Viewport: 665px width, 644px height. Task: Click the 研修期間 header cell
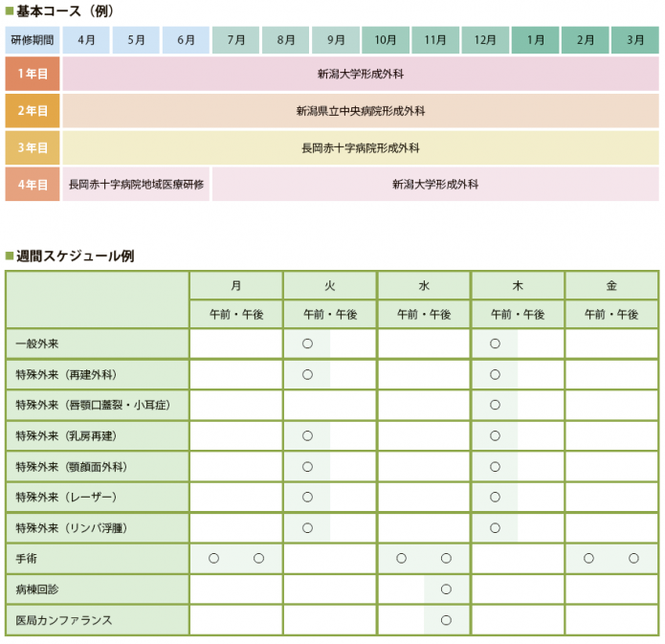point(33,40)
